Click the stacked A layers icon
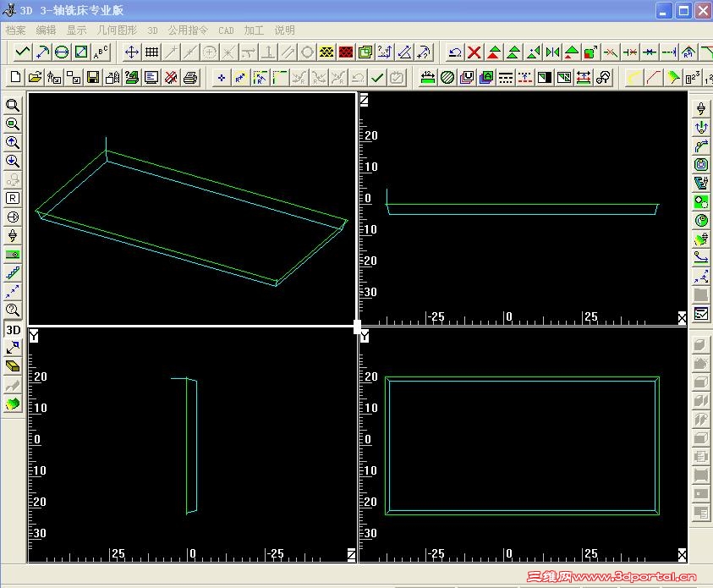The image size is (713, 588). pos(486,77)
